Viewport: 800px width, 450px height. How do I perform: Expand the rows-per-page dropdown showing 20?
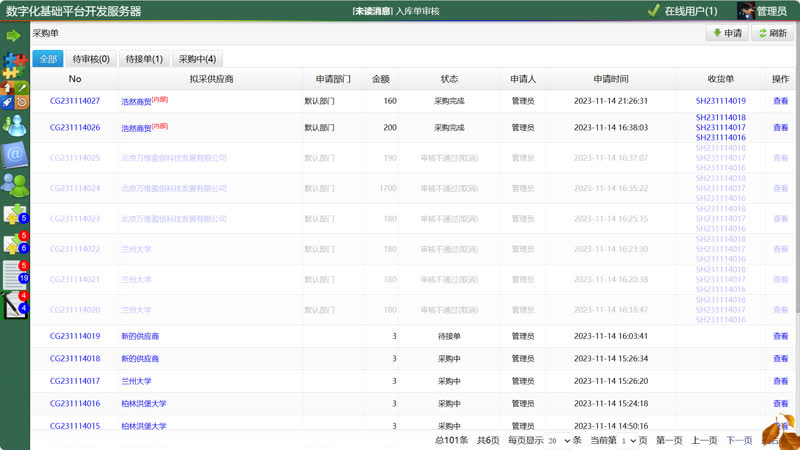(x=559, y=440)
